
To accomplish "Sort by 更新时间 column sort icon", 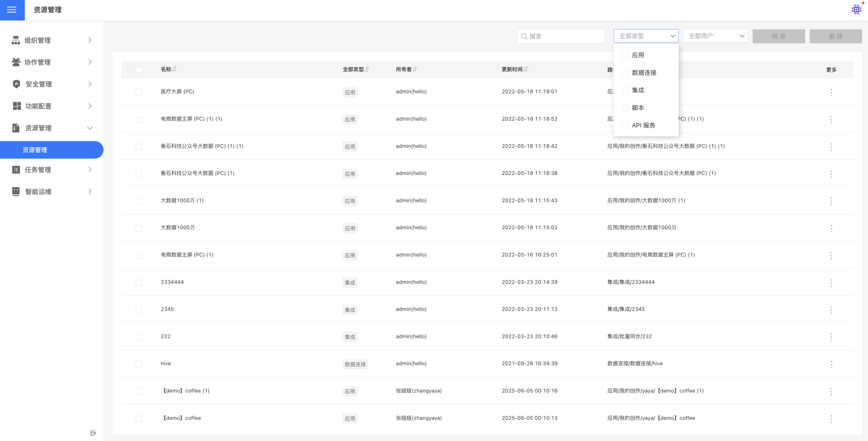I will pyautogui.click(x=526, y=69).
